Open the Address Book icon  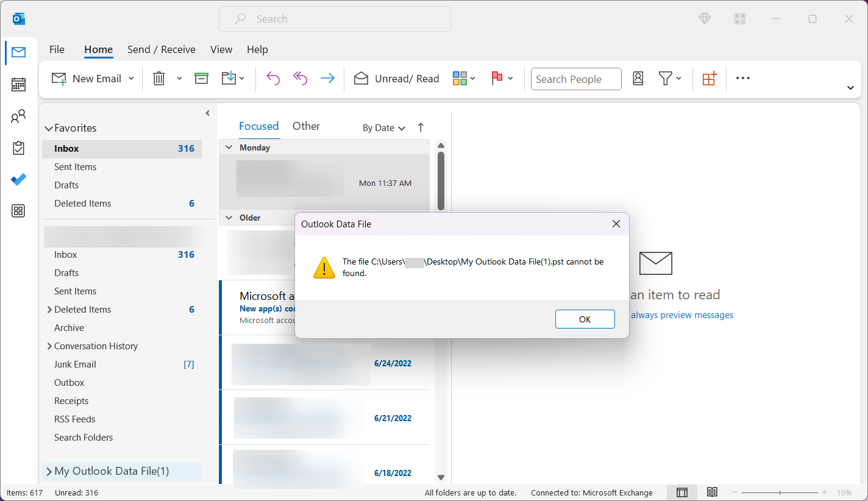point(638,79)
